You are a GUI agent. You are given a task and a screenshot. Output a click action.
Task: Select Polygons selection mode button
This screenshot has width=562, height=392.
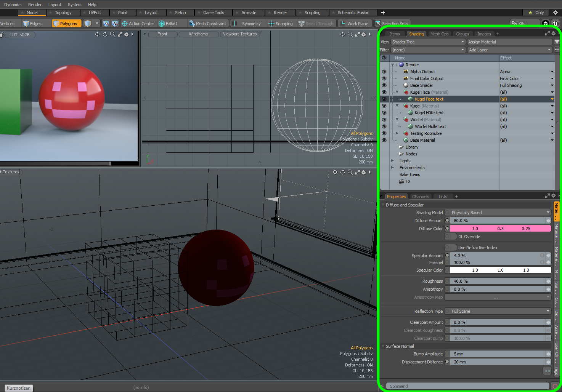pos(67,24)
